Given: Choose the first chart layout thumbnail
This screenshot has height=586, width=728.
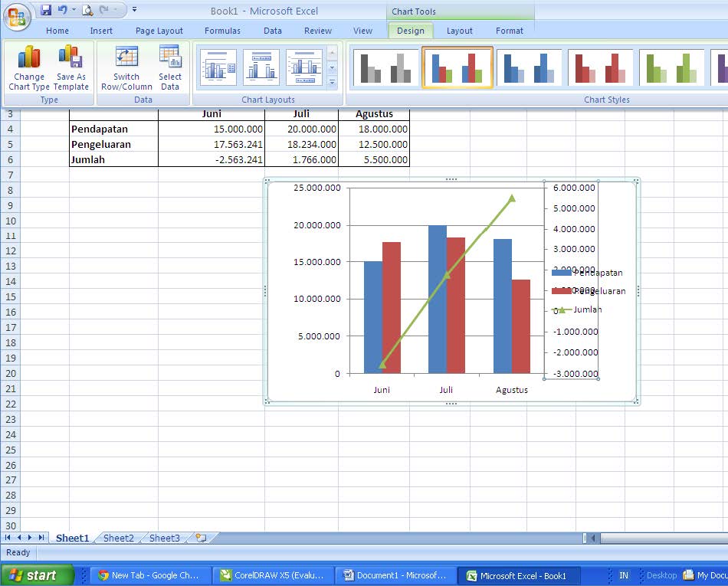Looking at the screenshot, I should click(218, 67).
